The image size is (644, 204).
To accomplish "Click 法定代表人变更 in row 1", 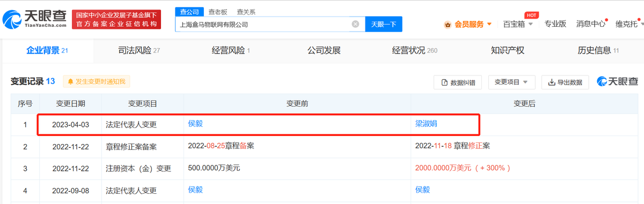I will point(130,124).
